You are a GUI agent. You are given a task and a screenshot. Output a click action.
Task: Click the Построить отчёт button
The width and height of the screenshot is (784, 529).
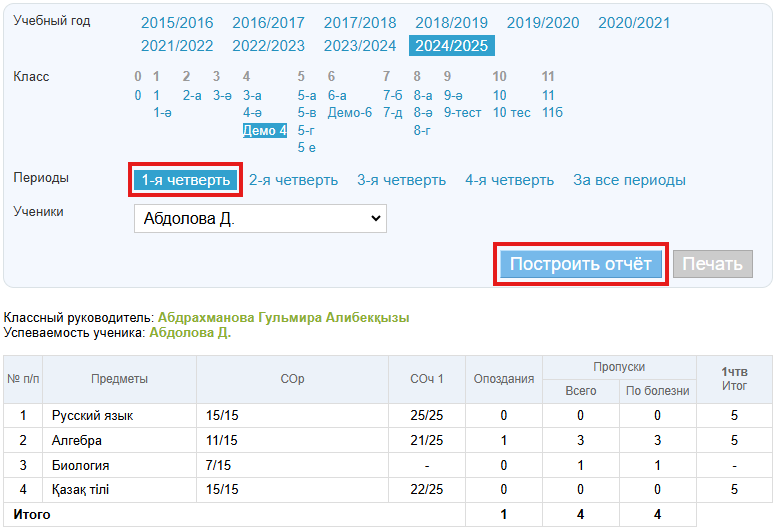click(x=581, y=264)
